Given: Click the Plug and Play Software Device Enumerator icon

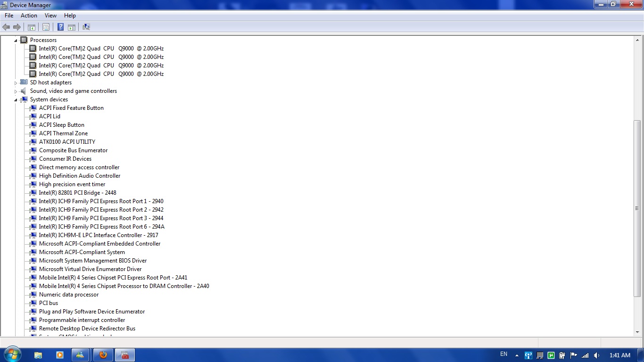Looking at the screenshot, I should 33,312.
